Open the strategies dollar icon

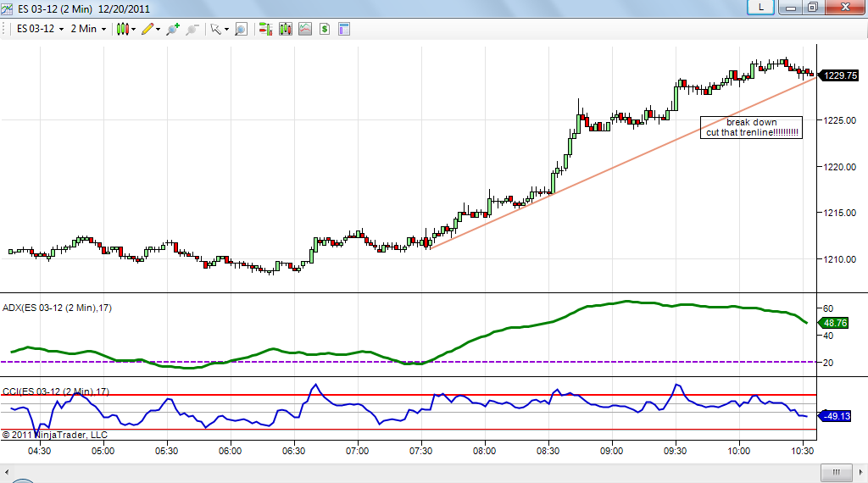click(x=325, y=30)
